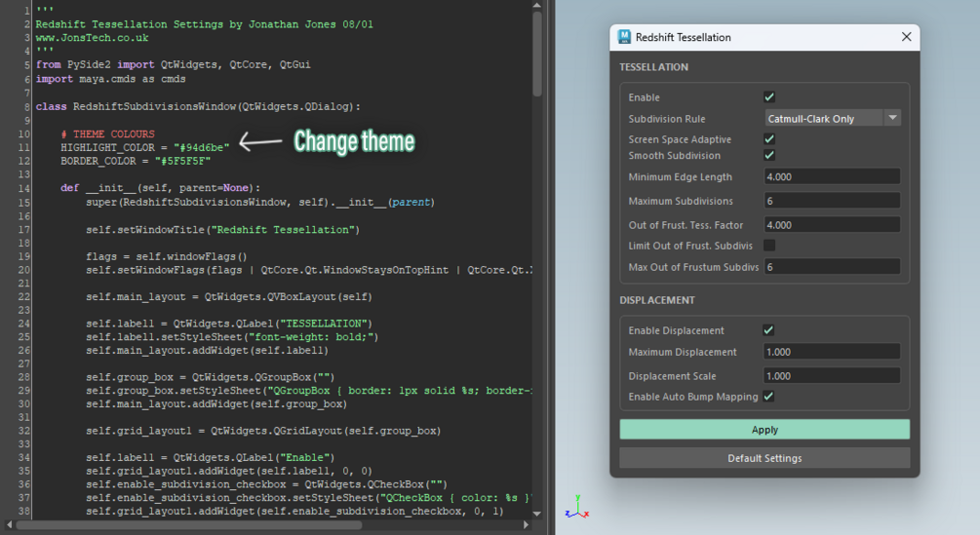The image size is (980, 535).
Task: Focus the Maximum Displacement field
Action: [x=832, y=352]
